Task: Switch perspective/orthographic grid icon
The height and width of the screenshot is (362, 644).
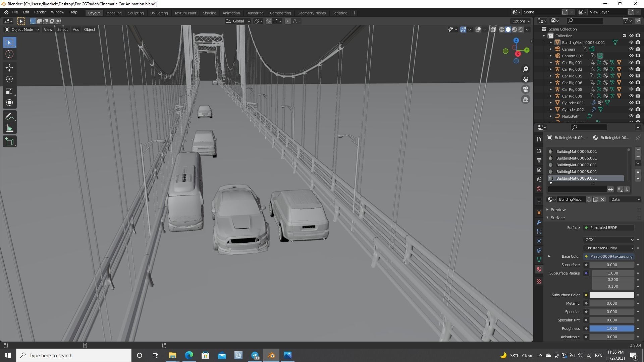Action: [526, 99]
